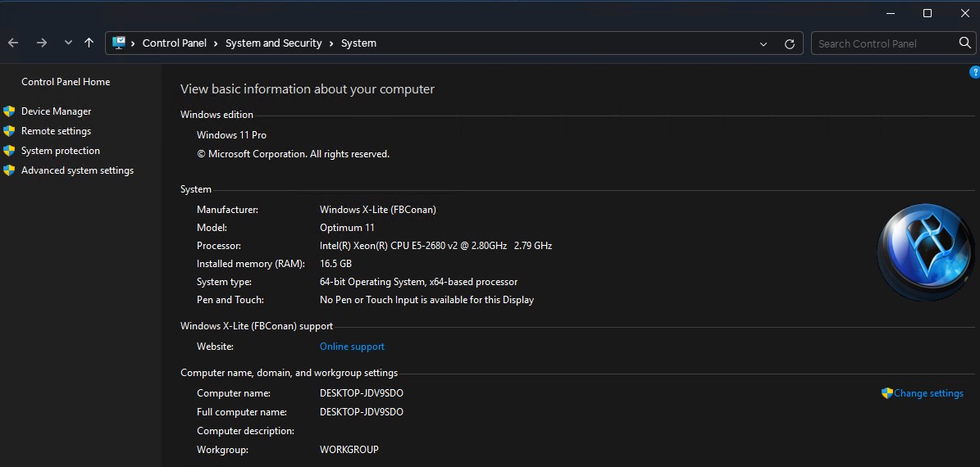Screen dimensions: 980x467
Task: Close the System window
Action: click(964, 13)
